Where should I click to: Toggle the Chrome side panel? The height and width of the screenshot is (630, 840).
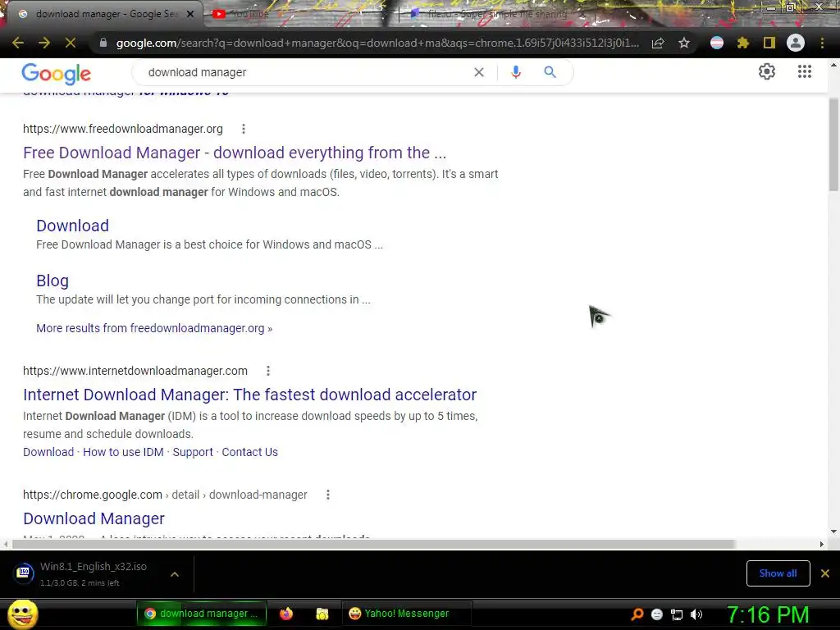click(x=769, y=43)
